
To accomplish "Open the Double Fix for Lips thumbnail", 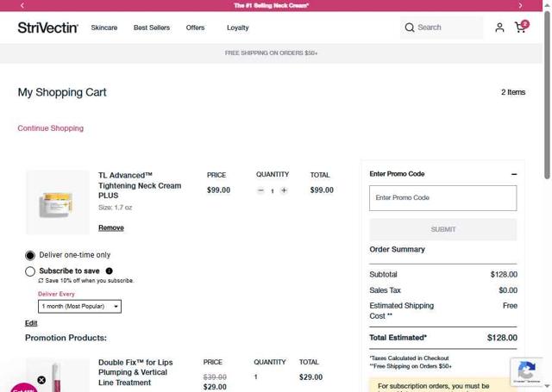I will point(58,375).
